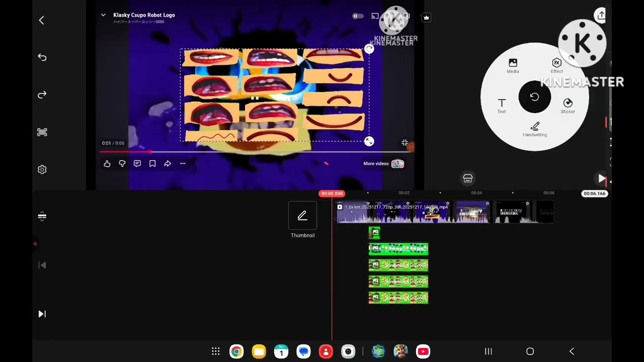Export the project with the share icon
Viewport: 644px width, 362px height.
601,16
